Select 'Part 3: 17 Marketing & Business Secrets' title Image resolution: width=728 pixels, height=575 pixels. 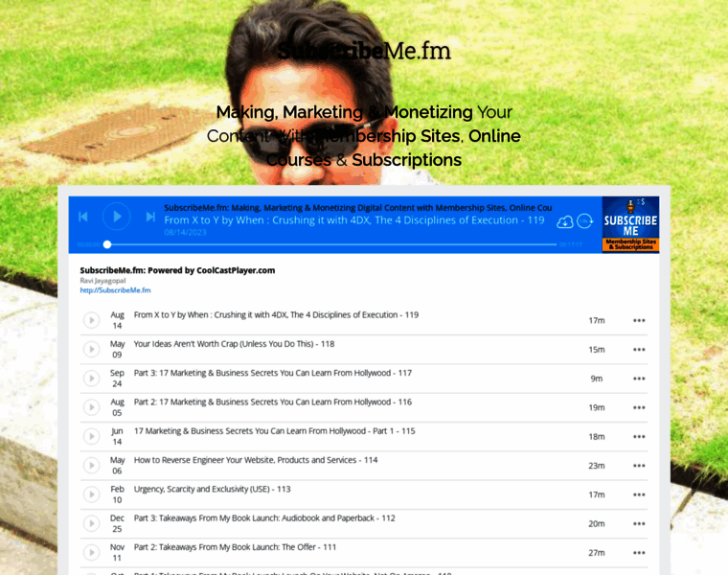point(273,373)
